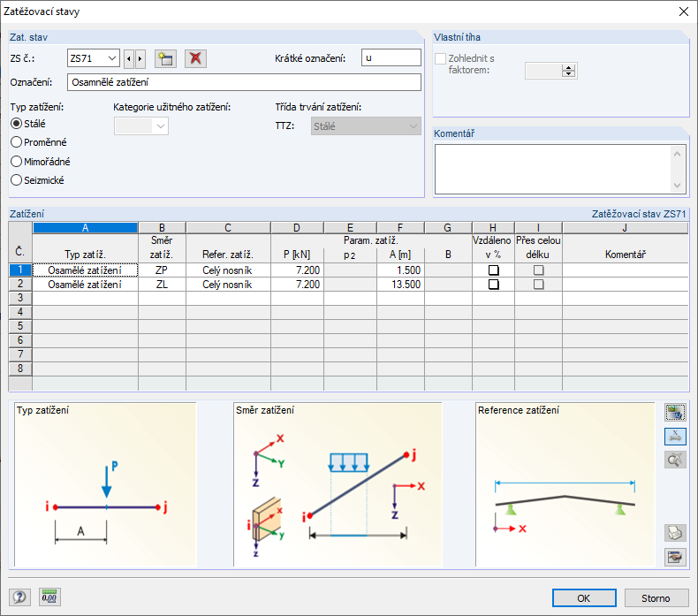Select column header J
Image resolution: width=698 pixels, height=616 pixels.
(x=625, y=228)
